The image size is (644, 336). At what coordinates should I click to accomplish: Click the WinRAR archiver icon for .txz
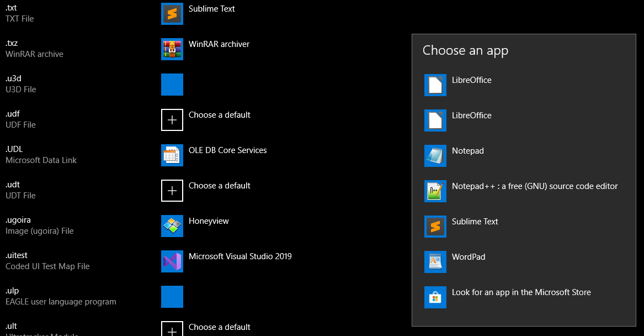pyautogui.click(x=172, y=49)
